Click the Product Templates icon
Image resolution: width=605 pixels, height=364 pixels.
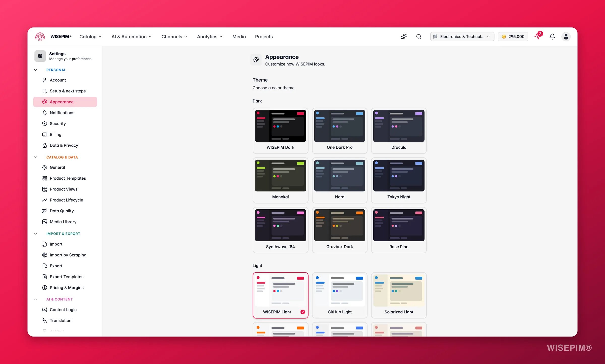click(x=45, y=178)
